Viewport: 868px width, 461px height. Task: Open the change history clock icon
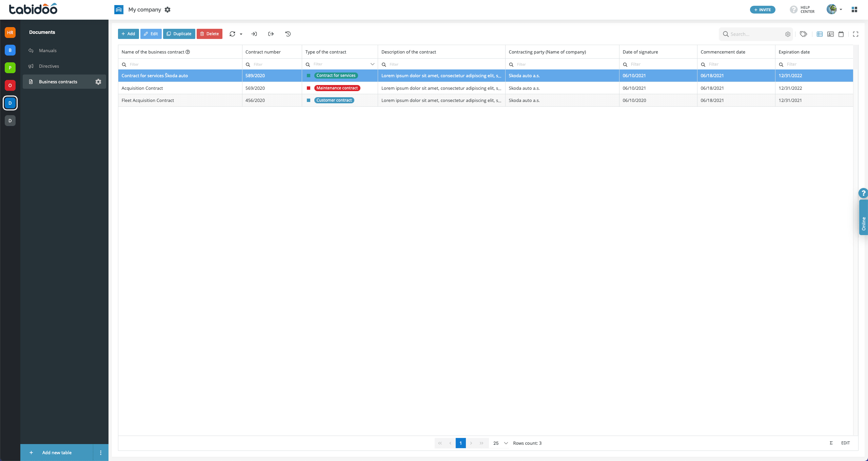coord(288,34)
